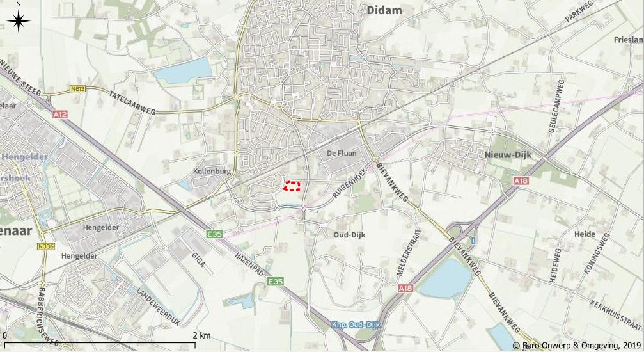Click the large blue lake beside Bievankweg
Viewport: 644px width, 352px height.
446,279
